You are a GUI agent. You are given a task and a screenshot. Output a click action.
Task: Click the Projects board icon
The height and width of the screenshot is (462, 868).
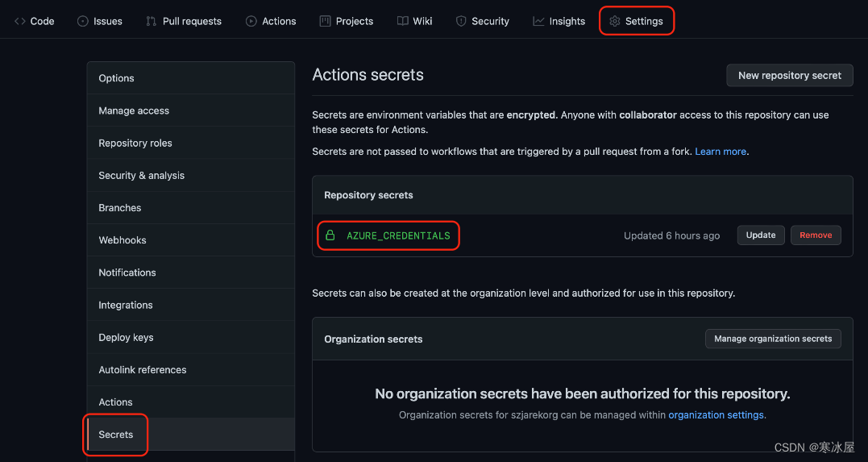325,21
